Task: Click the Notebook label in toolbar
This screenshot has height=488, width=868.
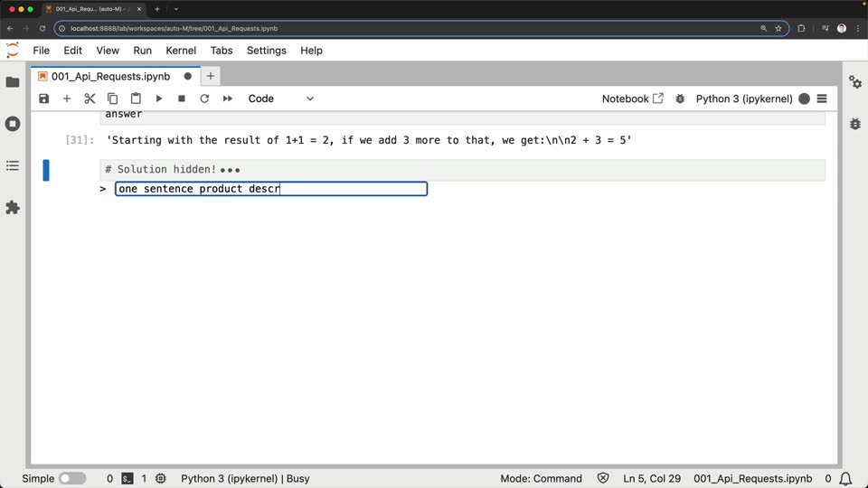Action: [625, 99]
